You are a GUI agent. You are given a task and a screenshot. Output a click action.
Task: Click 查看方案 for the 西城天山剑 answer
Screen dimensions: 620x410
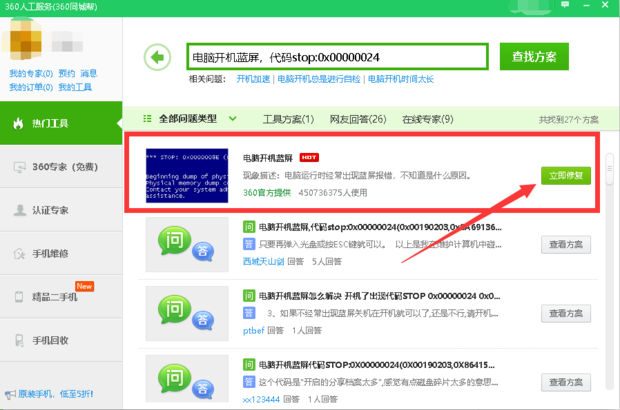(566, 244)
